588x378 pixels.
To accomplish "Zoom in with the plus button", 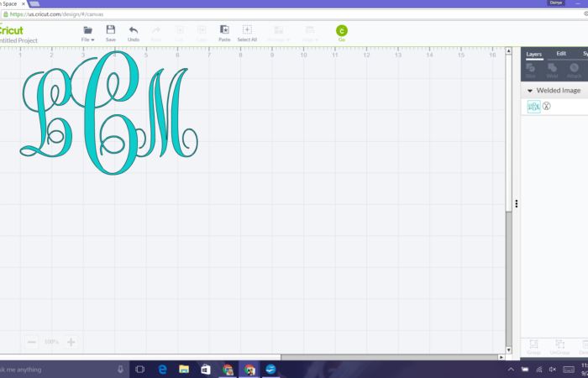I will pyautogui.click(x=71, y=342).
